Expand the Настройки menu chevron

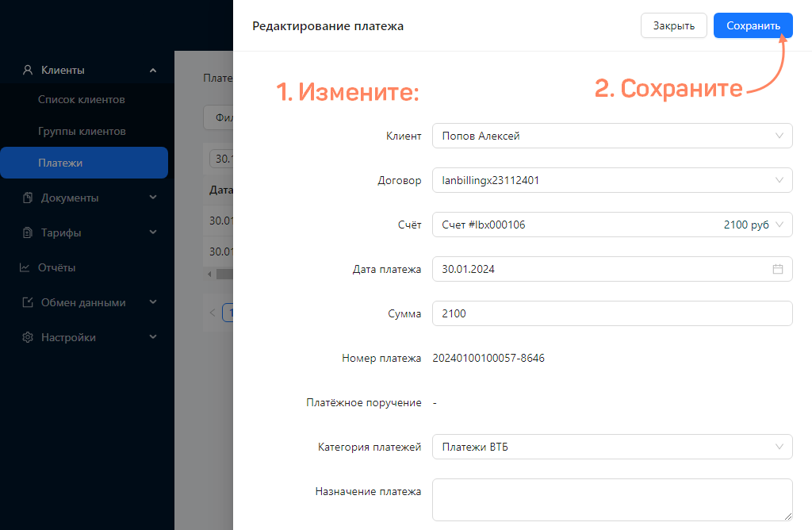(x=153, y=336)
